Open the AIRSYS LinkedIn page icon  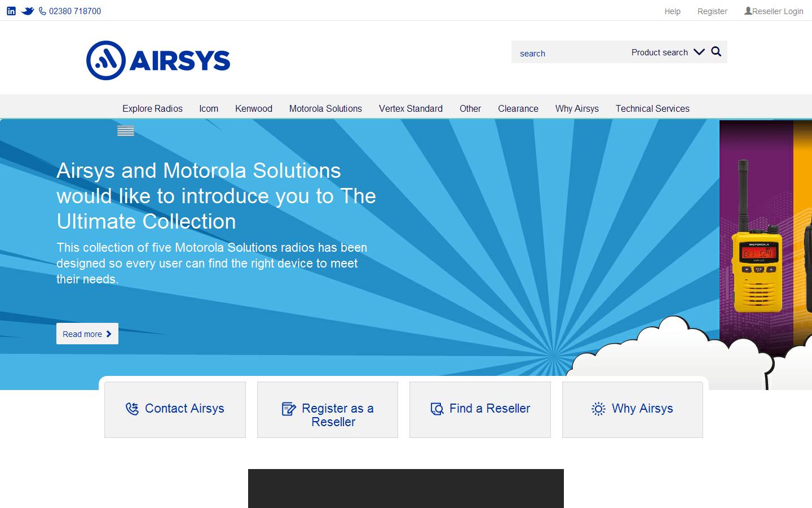pyautogui.click(x=11, y=10)
